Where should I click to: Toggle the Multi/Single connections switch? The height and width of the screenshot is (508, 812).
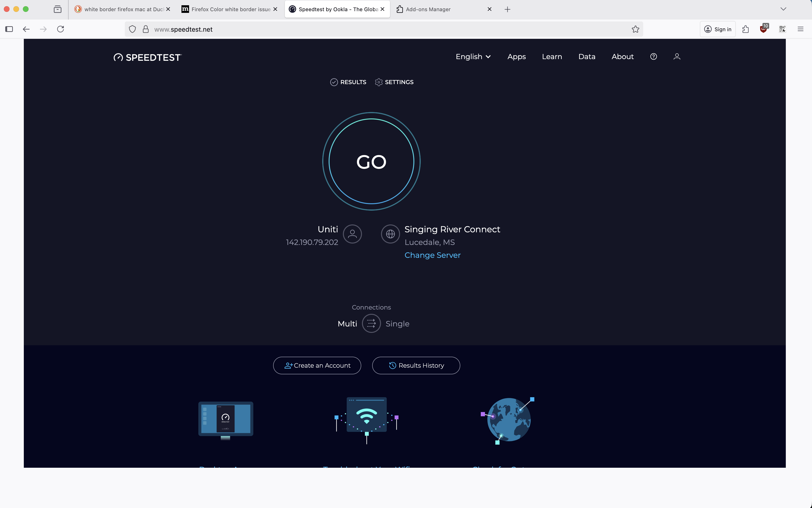(371, 324)
